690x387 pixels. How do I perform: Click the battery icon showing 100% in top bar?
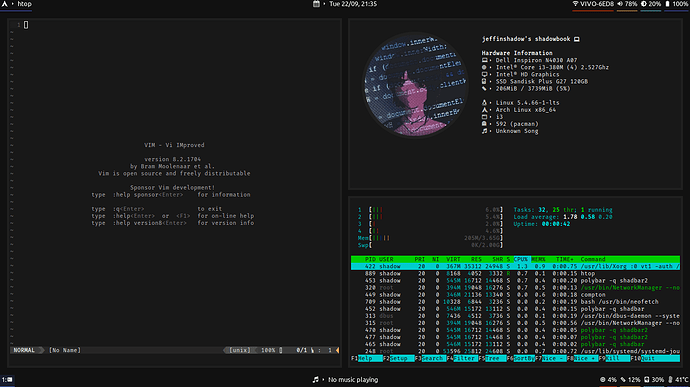(667, 4)
